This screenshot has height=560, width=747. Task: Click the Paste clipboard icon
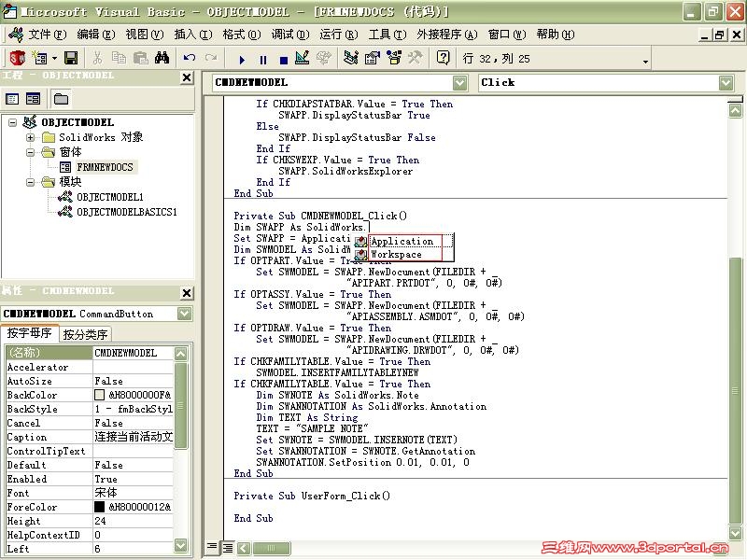tap(140, 58)
